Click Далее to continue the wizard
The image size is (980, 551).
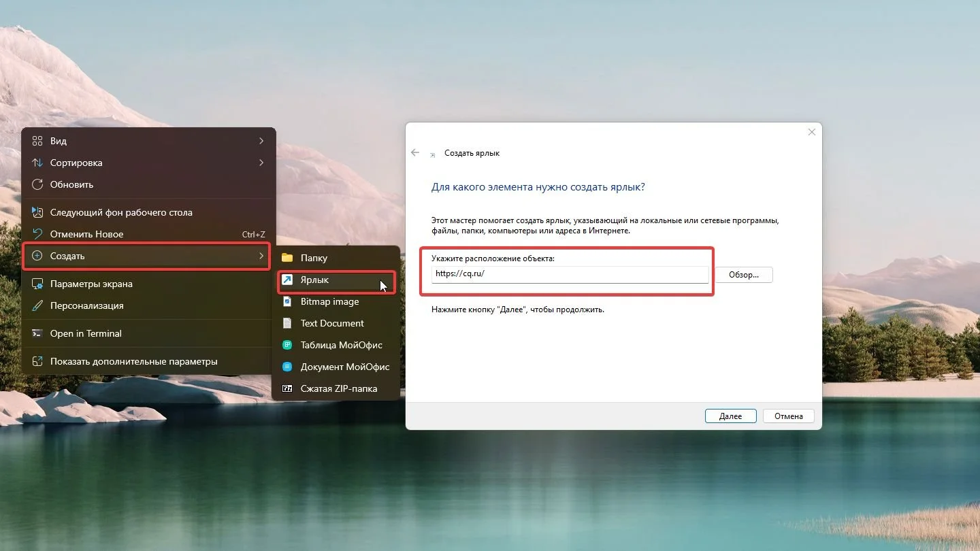731,416
